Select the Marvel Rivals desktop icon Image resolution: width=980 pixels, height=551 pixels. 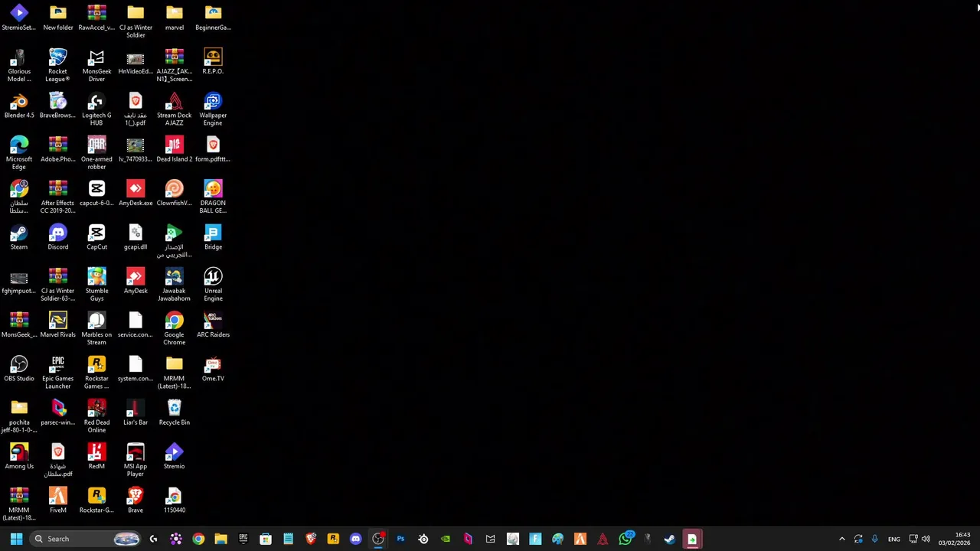click(x=57, y=325)
